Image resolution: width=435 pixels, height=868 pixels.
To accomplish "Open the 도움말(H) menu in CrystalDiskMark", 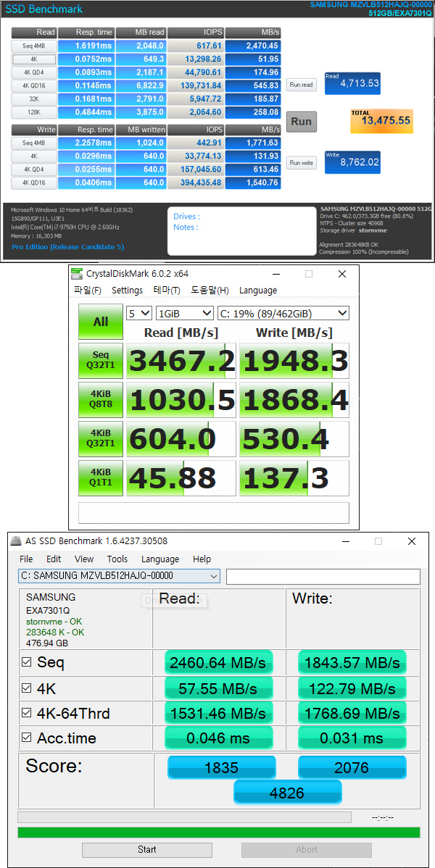I will (210, 290).
